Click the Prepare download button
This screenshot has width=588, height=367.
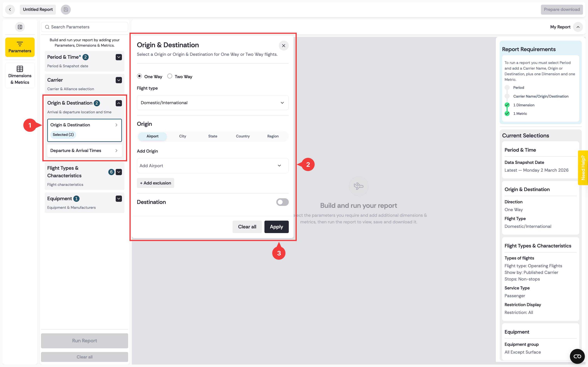point(562,10)
